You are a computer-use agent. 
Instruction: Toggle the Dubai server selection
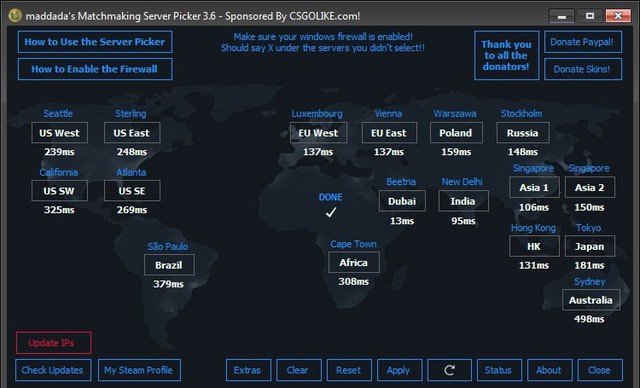402,201
